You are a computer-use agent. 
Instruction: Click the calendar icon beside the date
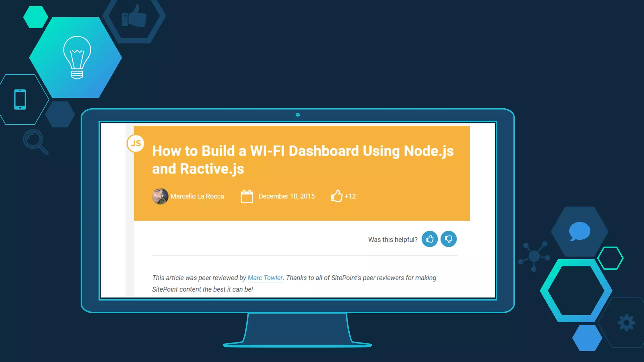[247, 196]
